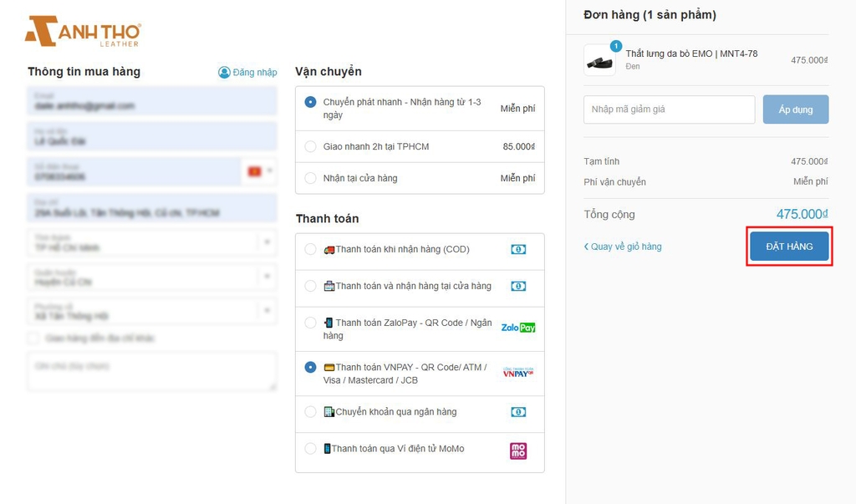The height and width of the screenshot is (504, 856).
Task: Open the phone country flag dropdown
Action: tap(259, 171)
